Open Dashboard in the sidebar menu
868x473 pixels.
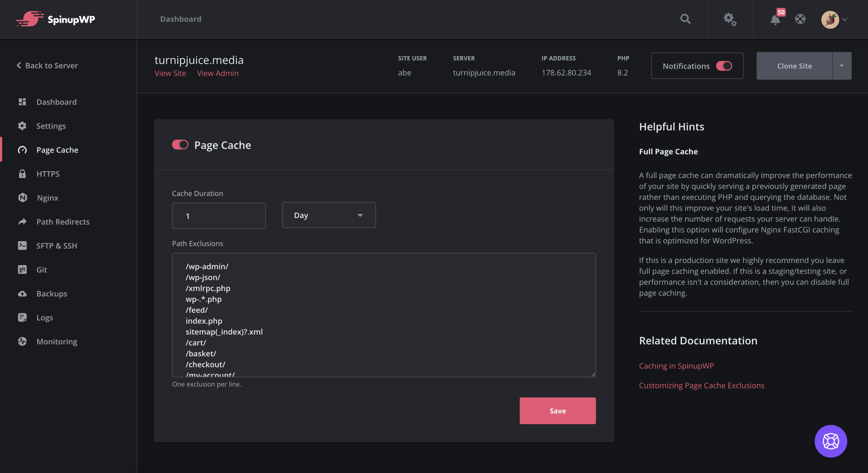56,102
